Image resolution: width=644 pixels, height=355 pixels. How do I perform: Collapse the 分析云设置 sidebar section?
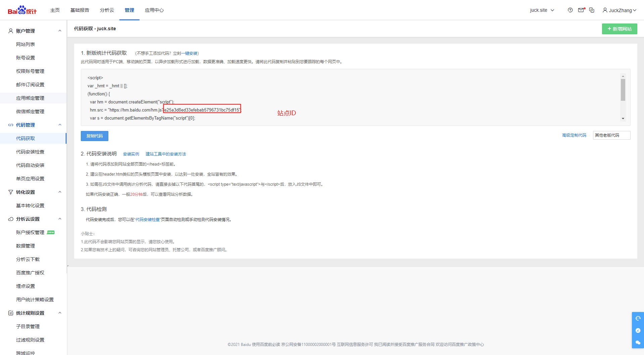(60, 219)
